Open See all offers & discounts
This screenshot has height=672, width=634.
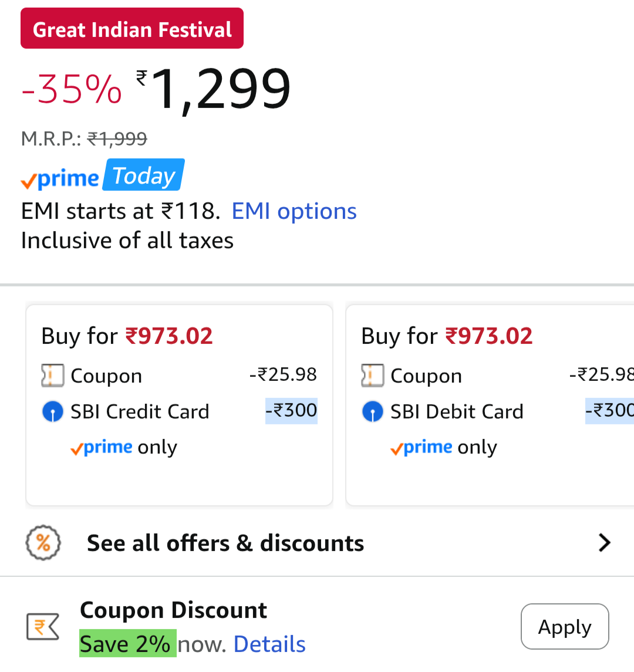(x=225, y=543)
